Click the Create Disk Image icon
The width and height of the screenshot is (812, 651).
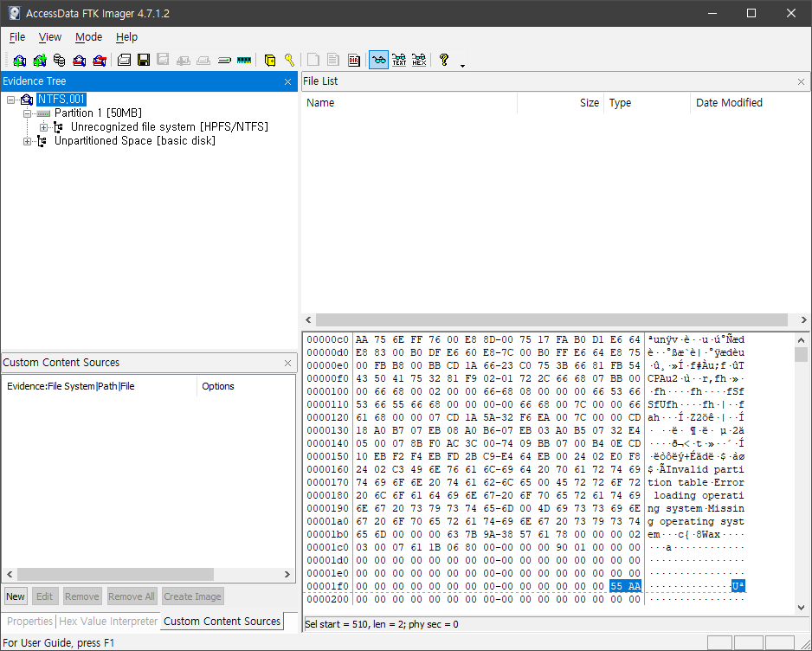tap(124, 60)
